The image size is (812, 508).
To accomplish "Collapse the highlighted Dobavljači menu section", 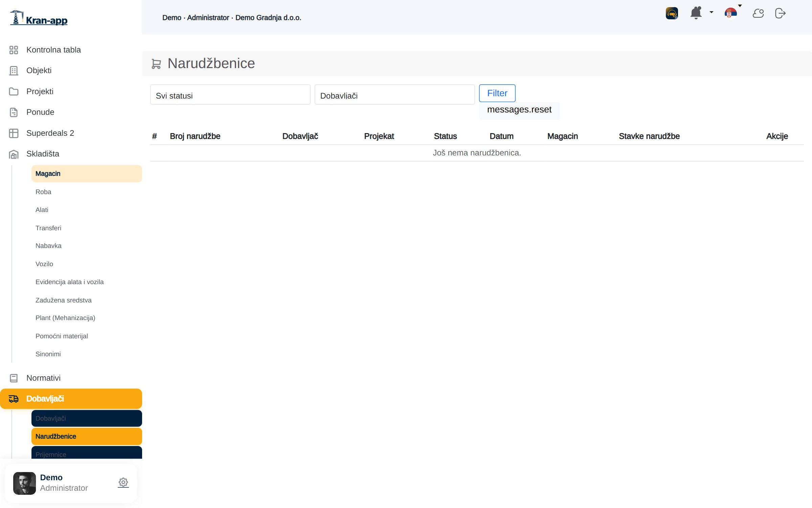I will click(x=71, y=399).
